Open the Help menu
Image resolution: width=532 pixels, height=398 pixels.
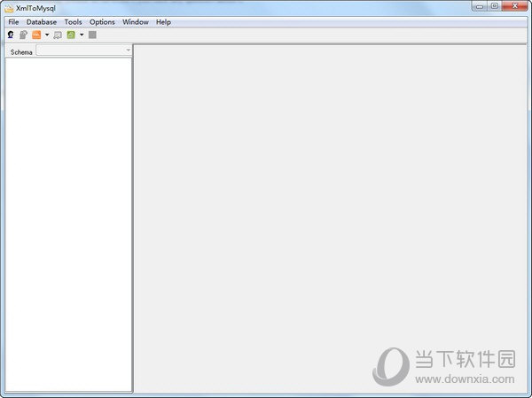coord(163,22)
